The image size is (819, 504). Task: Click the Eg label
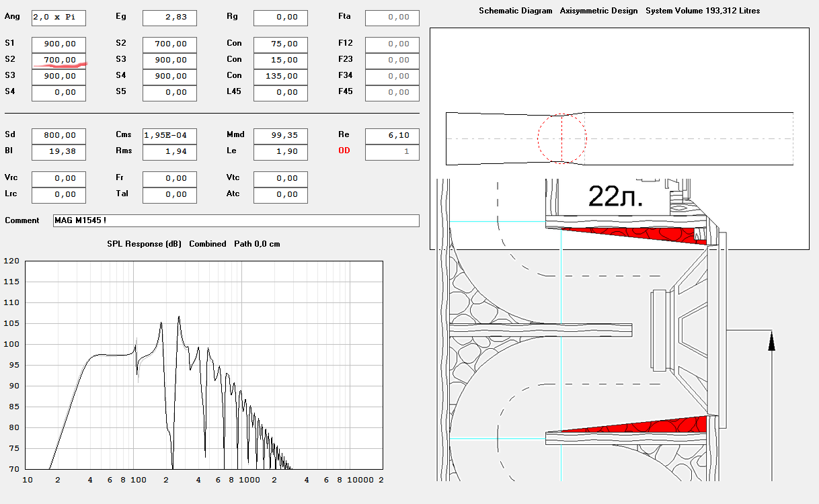pos(121,17)
